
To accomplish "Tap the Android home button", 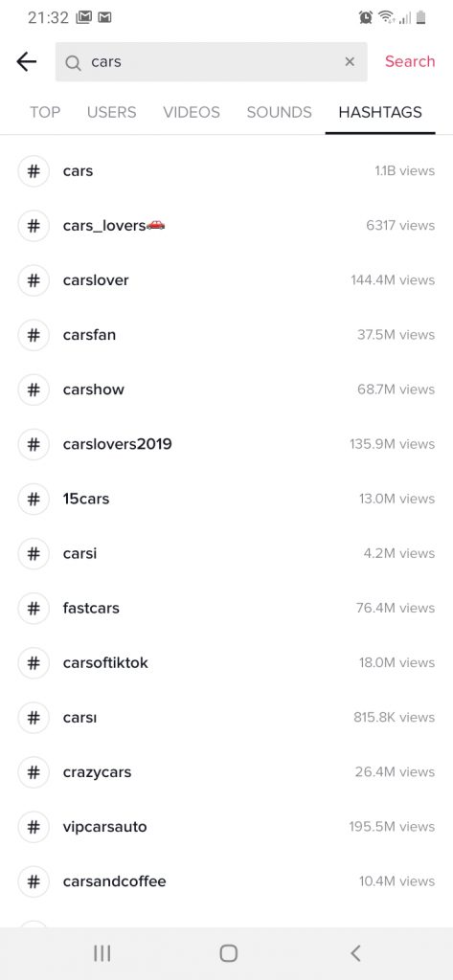I will pyautogui.click(x=228, y=953).
